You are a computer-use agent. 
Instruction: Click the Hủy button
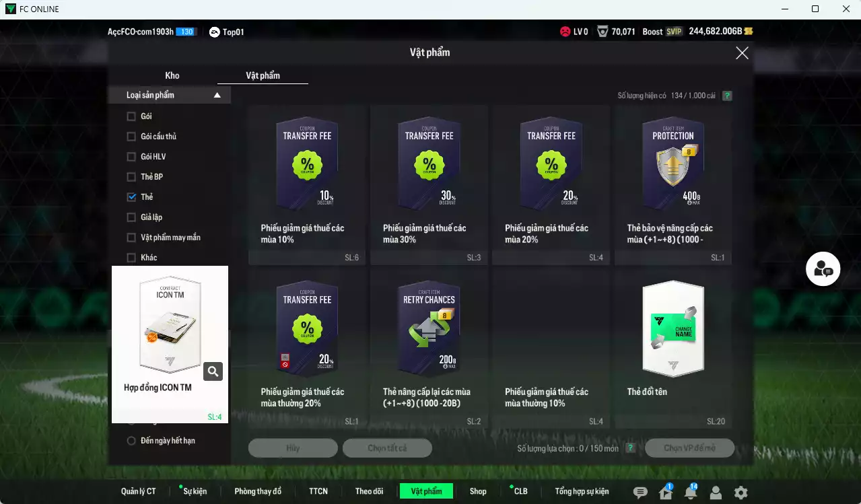[293, 448]
